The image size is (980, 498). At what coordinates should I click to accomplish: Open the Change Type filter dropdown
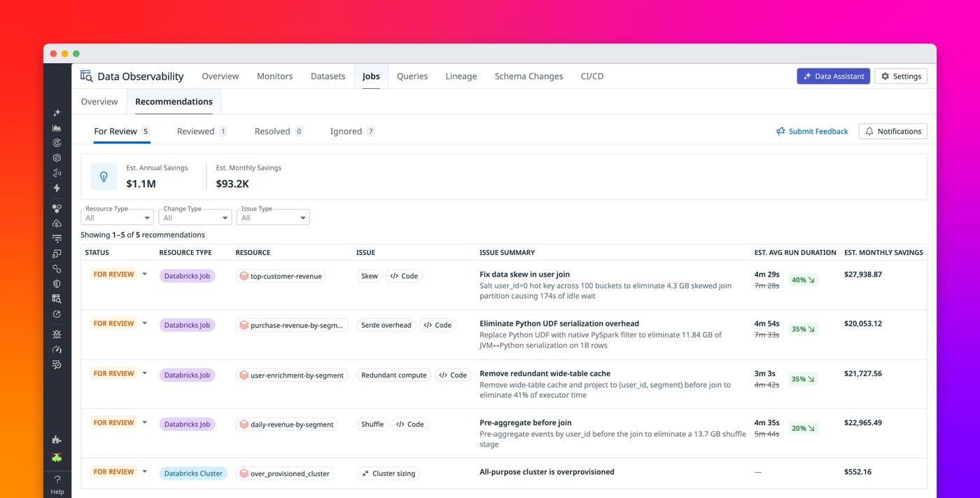pos(195,217)
